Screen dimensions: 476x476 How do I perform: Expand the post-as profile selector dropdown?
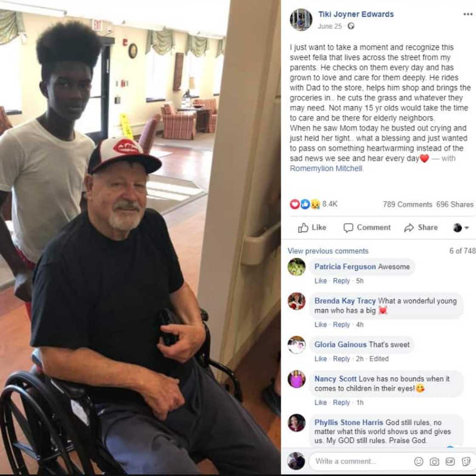click(x=461, y=227)
